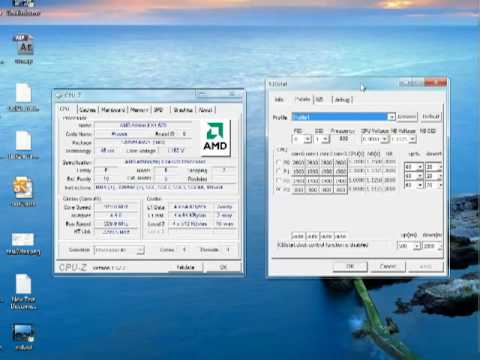The height and width of the screenshot is (360, 480).
Task: Click the P0 row core0 frequency cell
Action: 299,163
